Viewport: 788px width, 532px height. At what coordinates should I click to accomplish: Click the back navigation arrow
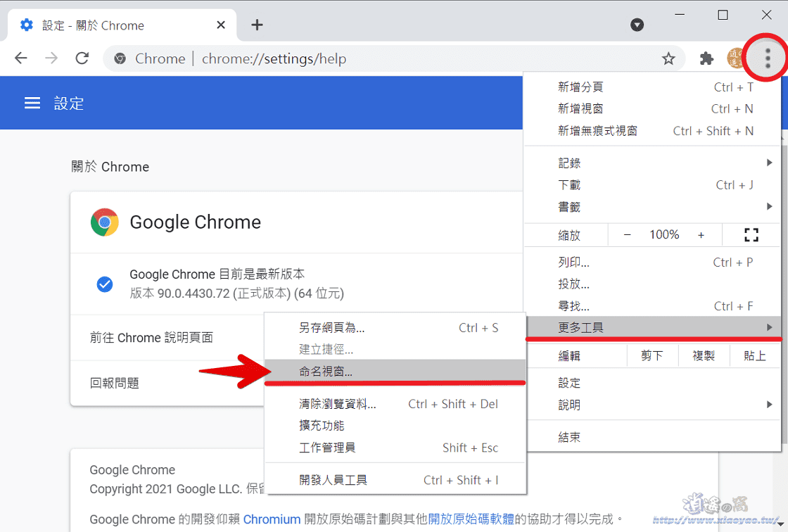21,58
